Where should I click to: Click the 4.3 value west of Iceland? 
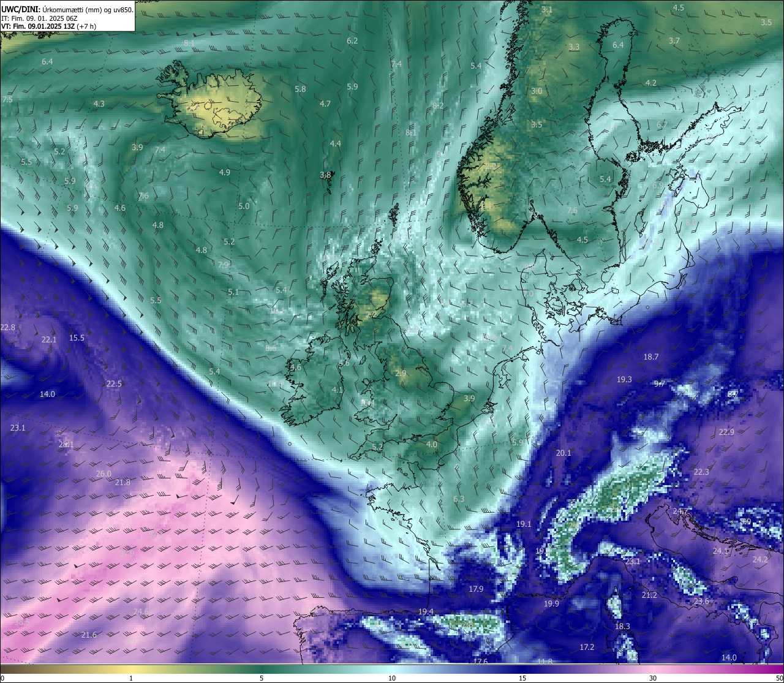(x=99, y=104)
